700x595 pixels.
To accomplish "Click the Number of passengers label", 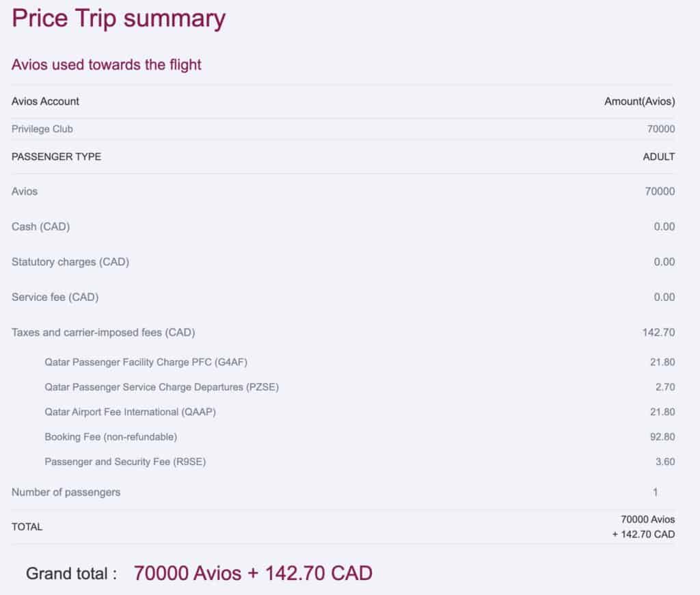I will pos(66,492).
